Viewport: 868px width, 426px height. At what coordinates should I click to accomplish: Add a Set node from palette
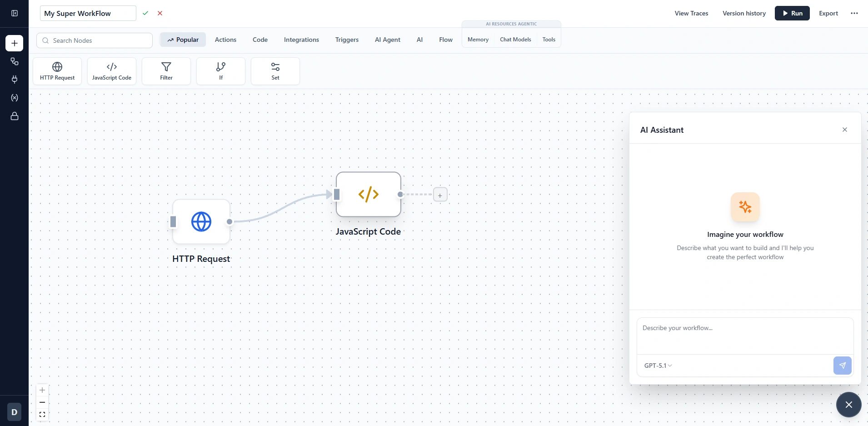(275, 71)
